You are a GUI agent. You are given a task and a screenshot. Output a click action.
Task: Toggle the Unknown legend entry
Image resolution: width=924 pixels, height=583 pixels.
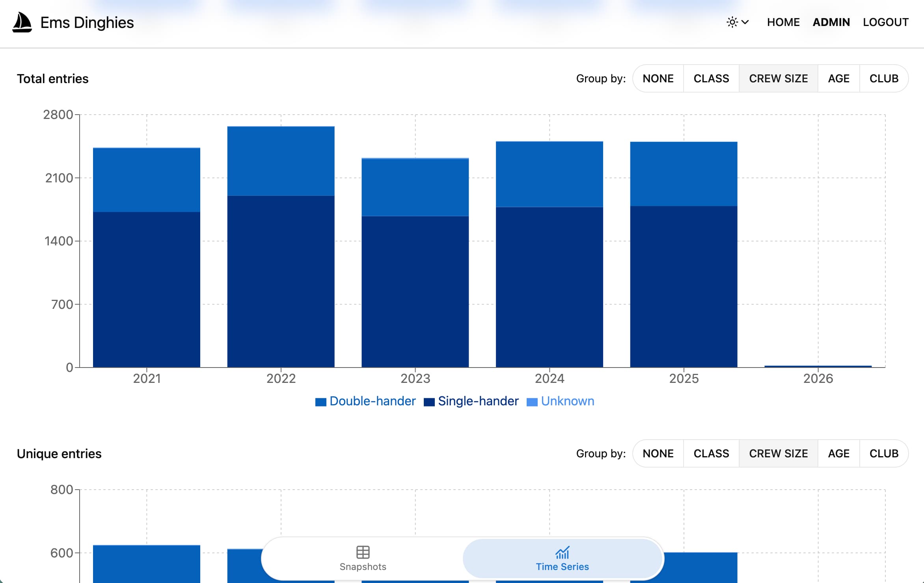click(561, 401)
